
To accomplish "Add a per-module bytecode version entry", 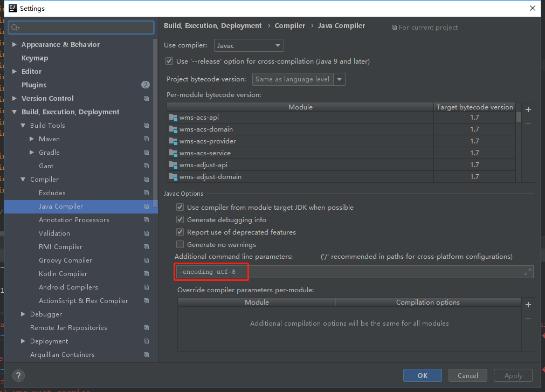I will coord(528,109).
